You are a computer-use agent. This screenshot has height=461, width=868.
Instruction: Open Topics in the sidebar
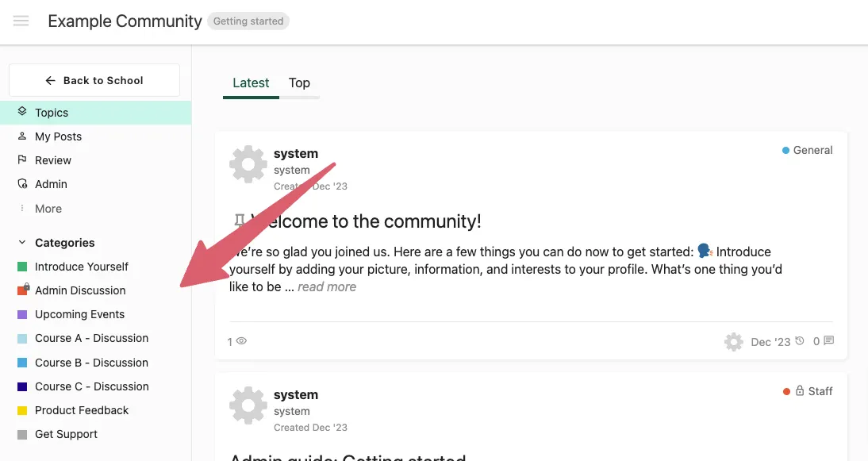96,113
